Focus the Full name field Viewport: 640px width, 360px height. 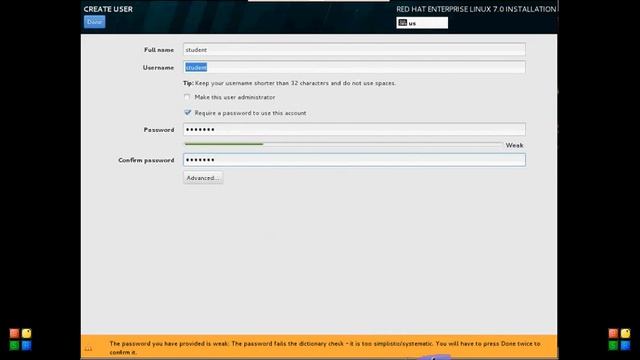(354, 49)
